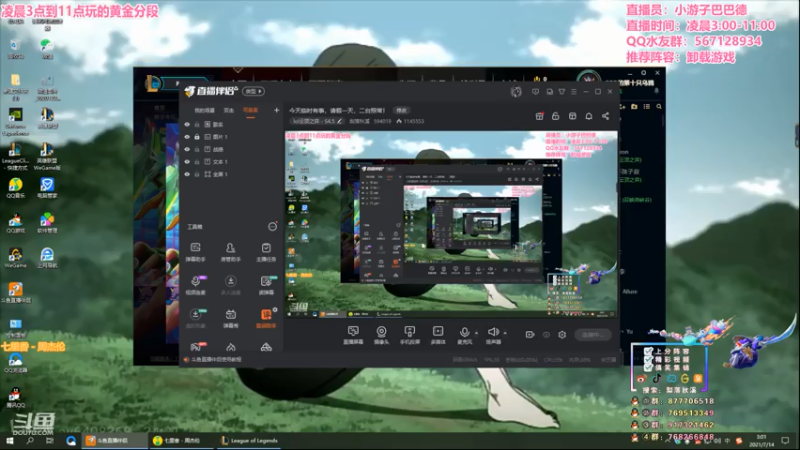Open the hamburger menu in the title bar
The image size is (800, 450).
[x=574, y=92]
